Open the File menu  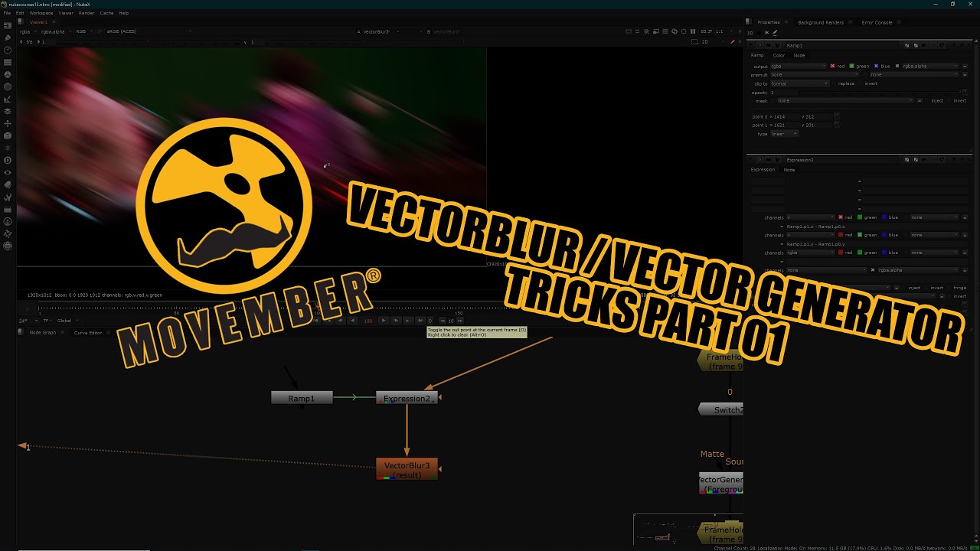coord(7,13)
